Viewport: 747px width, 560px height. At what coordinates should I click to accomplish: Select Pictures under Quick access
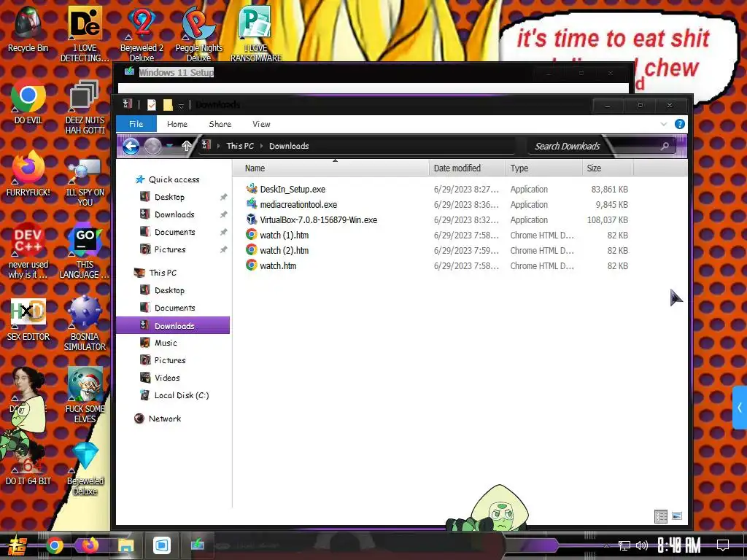[x=169, y=249]
